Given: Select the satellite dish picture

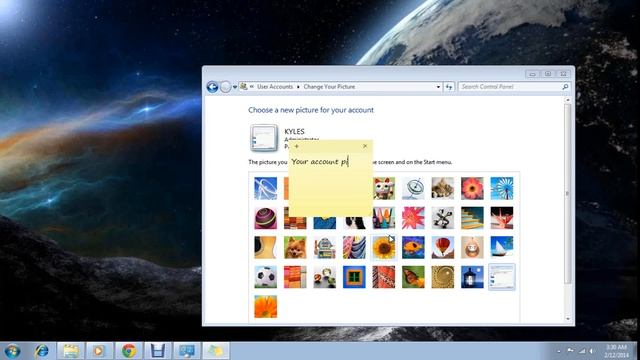Looking at the screenshot, I should pyautogui.click(x=413, y=188).
